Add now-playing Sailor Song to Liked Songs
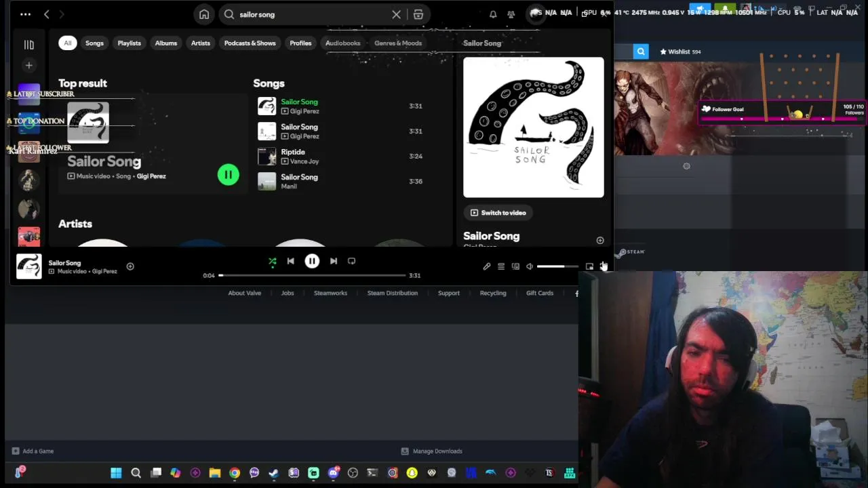Image resolution: width=868 pixels, height=488 pixels. tap(130, 266)
